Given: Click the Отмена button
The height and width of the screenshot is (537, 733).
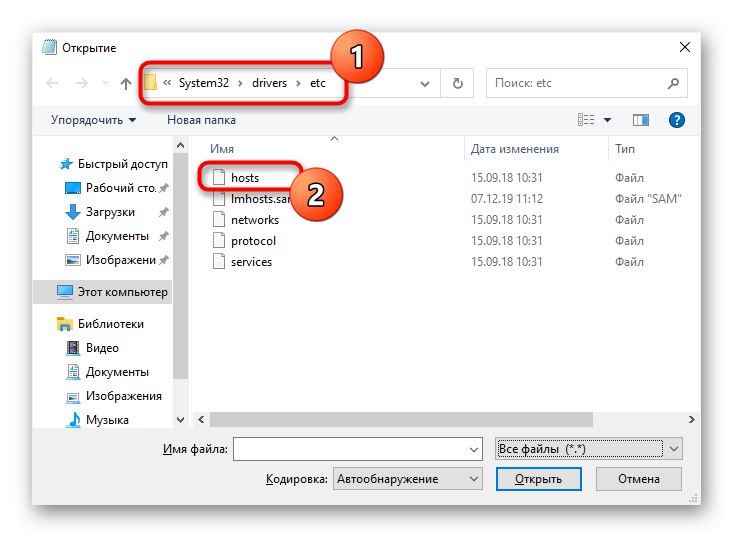Looking at the screenshot, I should 639,479.
